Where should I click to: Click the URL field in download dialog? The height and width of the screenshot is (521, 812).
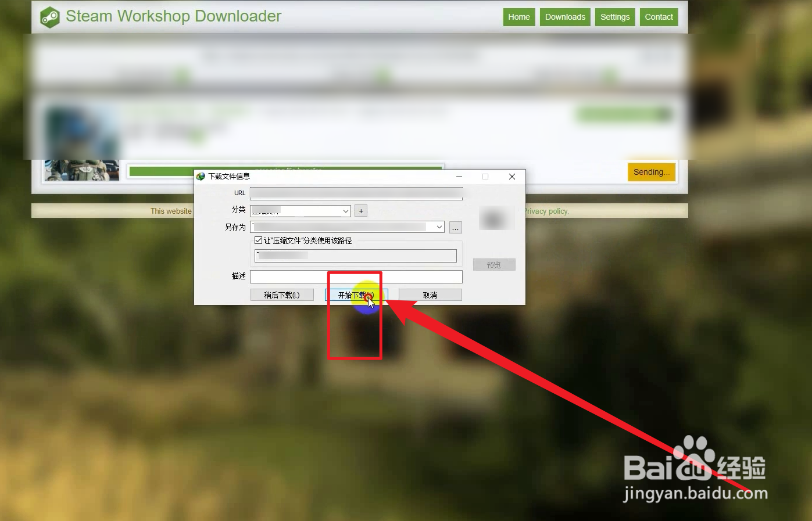tap(356, 193)
